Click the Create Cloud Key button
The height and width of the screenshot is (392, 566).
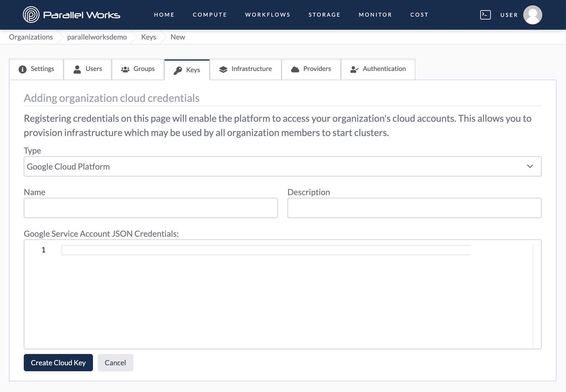pos(58,363)
